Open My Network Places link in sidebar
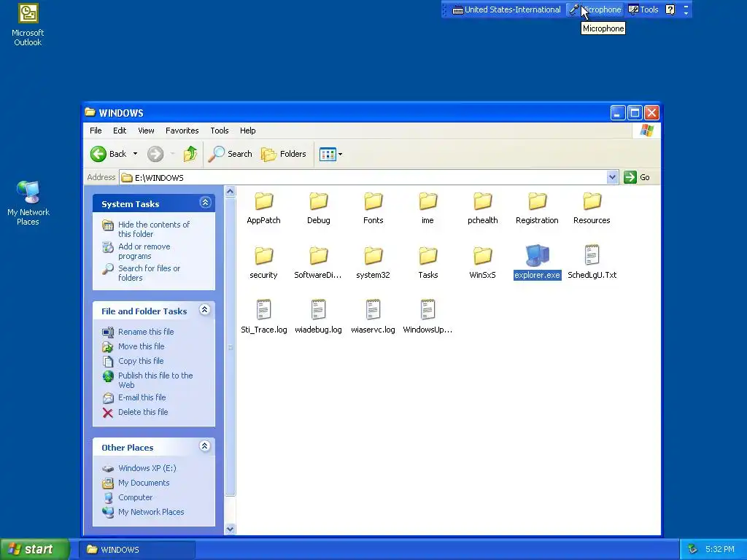 point(151,512)
